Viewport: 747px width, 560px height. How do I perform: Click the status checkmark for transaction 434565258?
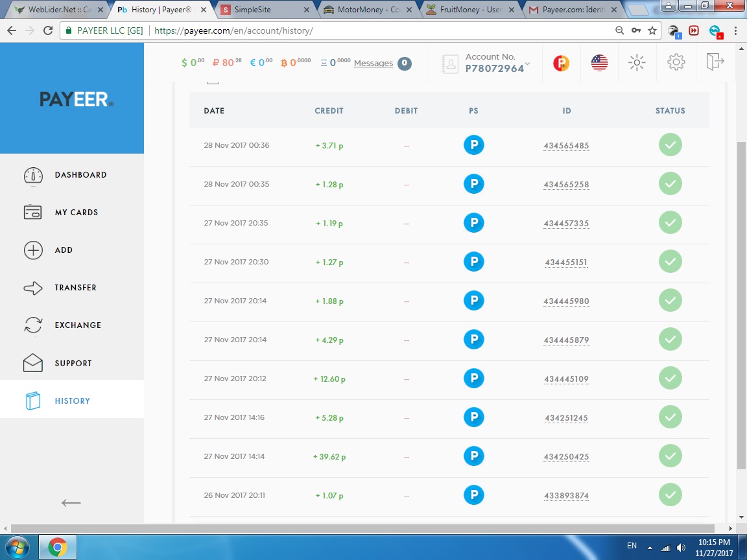pyautogui.click(x=670, y=184)
